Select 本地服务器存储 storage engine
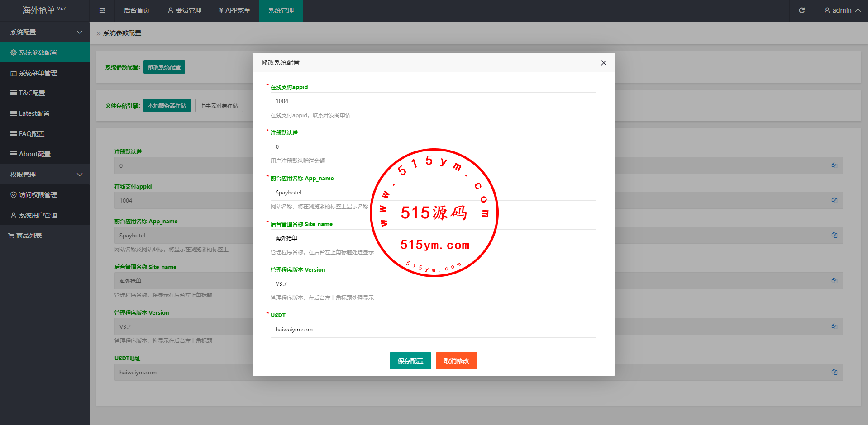868x425 pixels. (x=167, y=105)
